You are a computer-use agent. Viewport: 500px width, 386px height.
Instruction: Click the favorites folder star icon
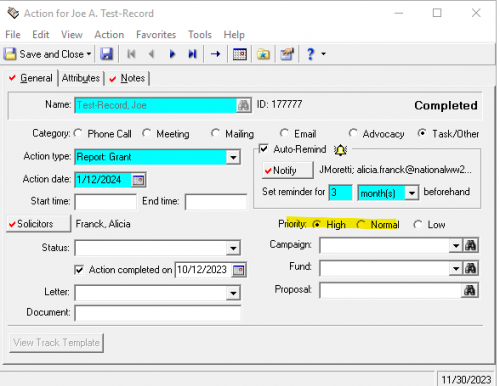click(263, 54)
